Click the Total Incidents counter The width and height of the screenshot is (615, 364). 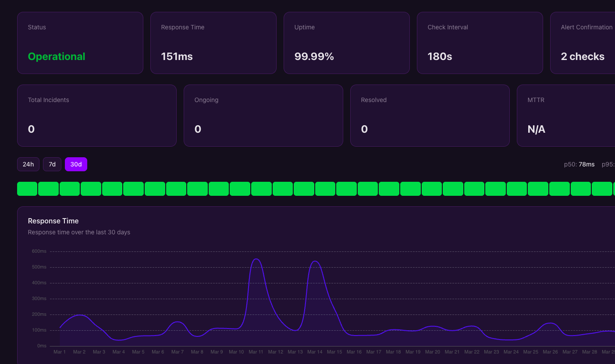(96, 115)
